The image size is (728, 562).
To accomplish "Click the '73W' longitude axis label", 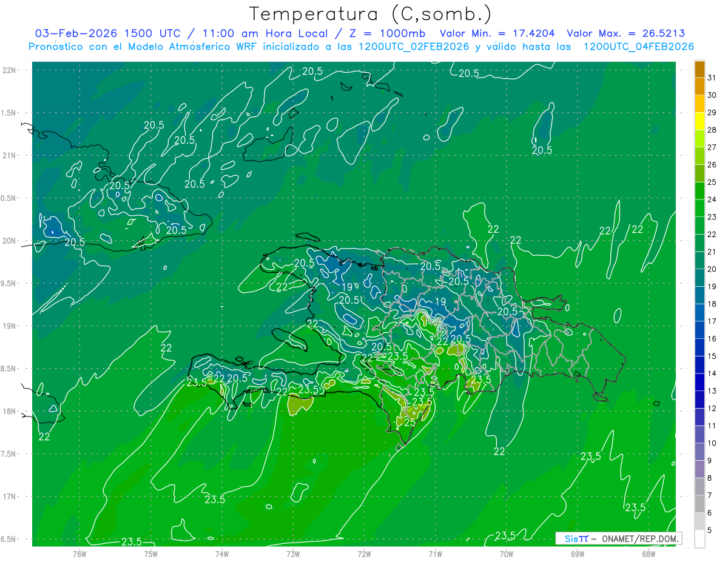I will [293, 554].
